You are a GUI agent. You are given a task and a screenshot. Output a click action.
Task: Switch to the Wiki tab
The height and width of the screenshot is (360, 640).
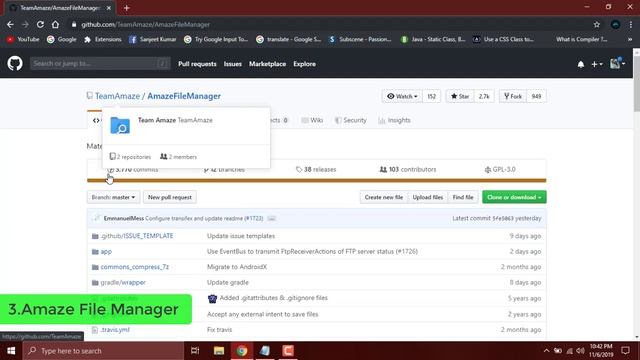click(312, 120)
